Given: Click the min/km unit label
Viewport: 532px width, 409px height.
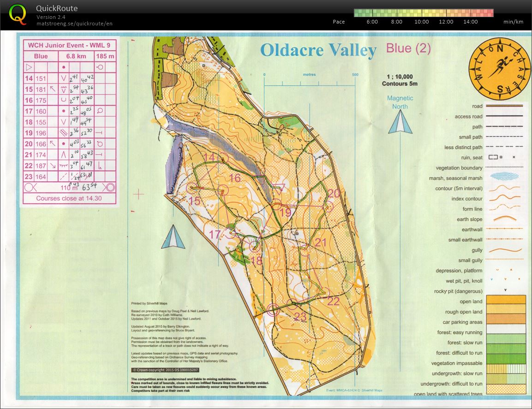Looking at the screenshot, I should tap(513, 22).
